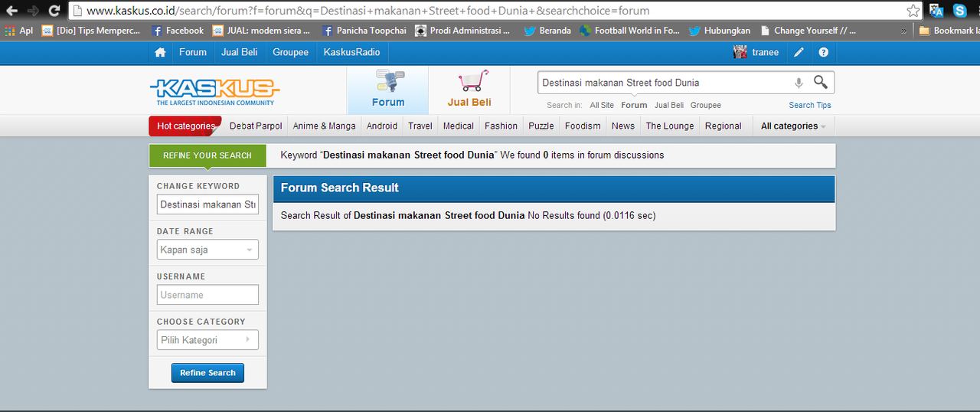The width and height of the screenshot is (980, 412).
Task: Click the tranee user avatar
Action: click(x=740, y=52)
